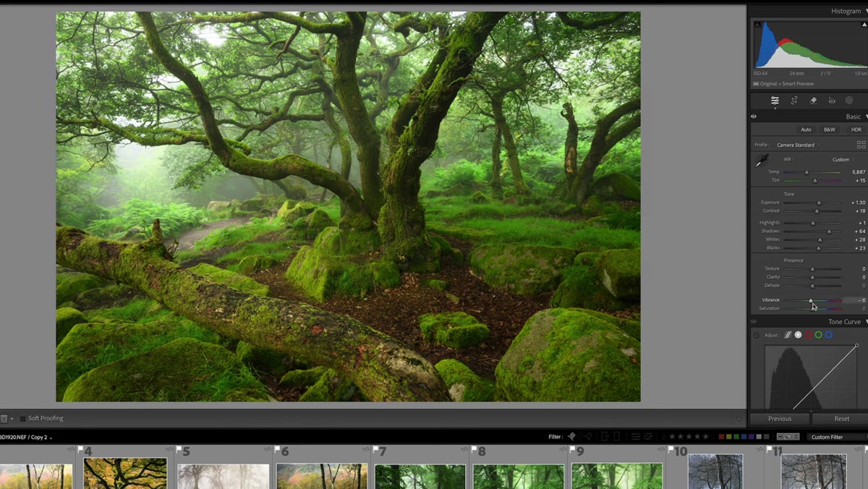Open the Camera Standard profile dropdown
The image size is (868, 489).
click(x=799, y=145)
